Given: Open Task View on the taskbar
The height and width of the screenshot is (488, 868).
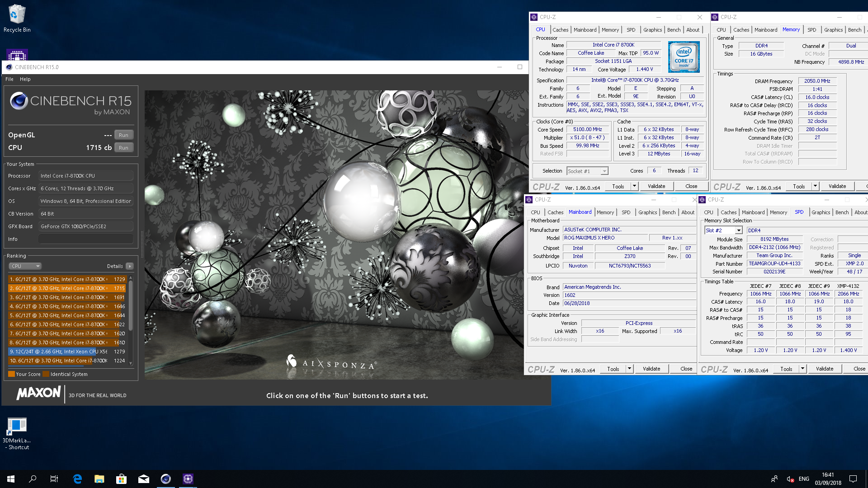Looking at the screenshot, I should point(54,479).
